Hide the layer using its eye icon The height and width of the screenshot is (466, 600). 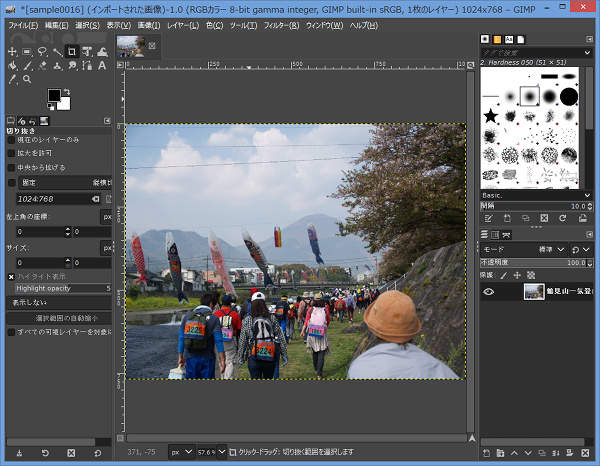489,292
